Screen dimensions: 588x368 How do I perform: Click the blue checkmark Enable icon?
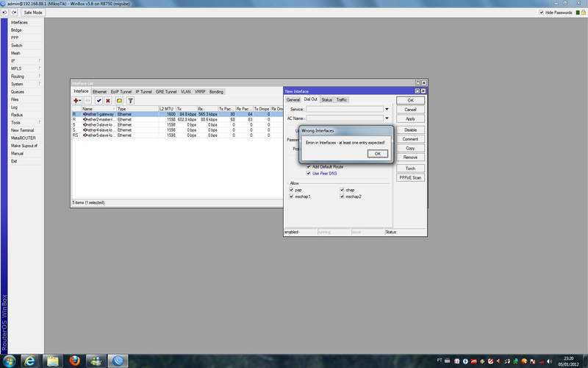click(98, 101)
